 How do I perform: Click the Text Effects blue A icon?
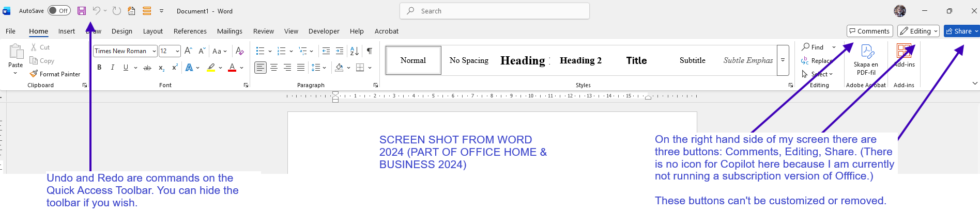189,68
